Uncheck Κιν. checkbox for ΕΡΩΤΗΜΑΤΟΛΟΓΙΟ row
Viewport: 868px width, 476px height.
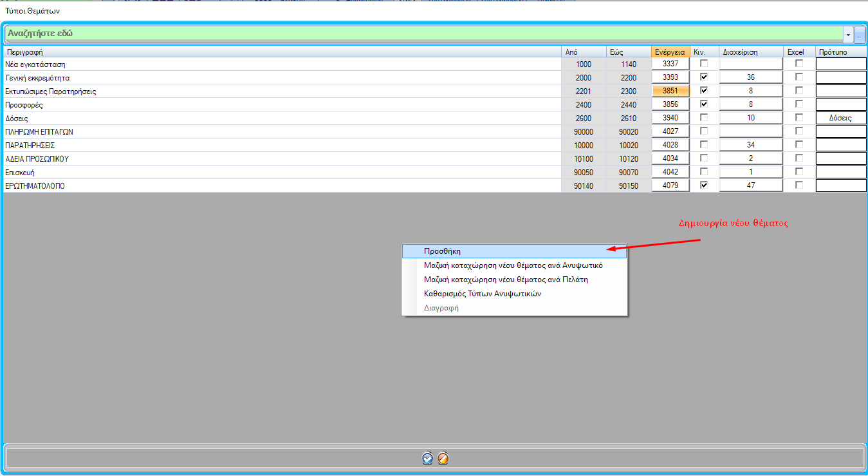pos(704,186)
